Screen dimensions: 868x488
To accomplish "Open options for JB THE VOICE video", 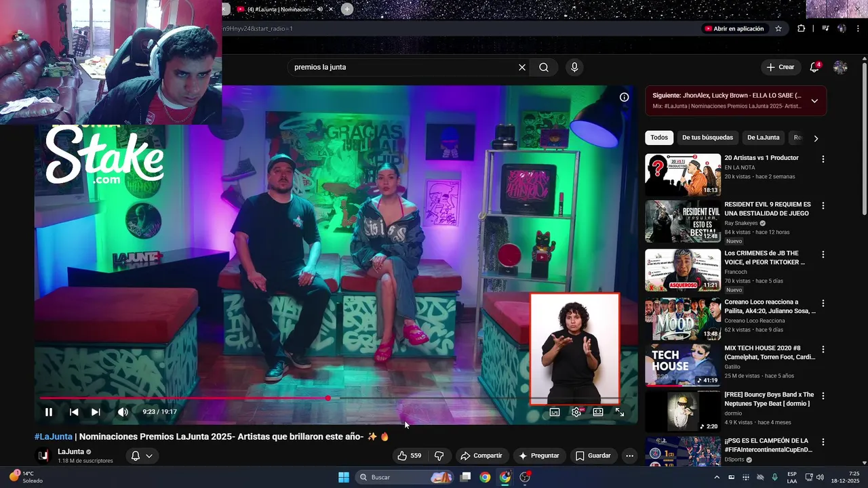I will (x=823, y=254).
